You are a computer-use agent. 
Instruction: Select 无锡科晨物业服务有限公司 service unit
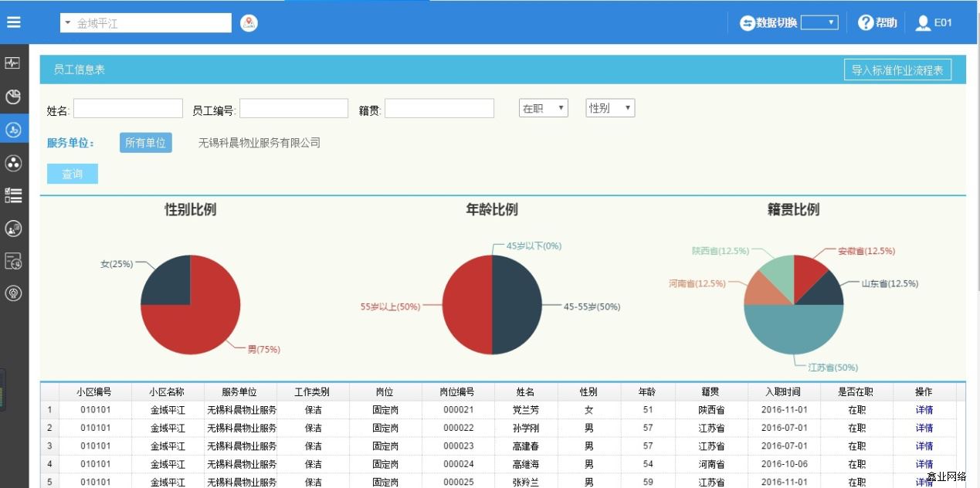pos(259,143)
